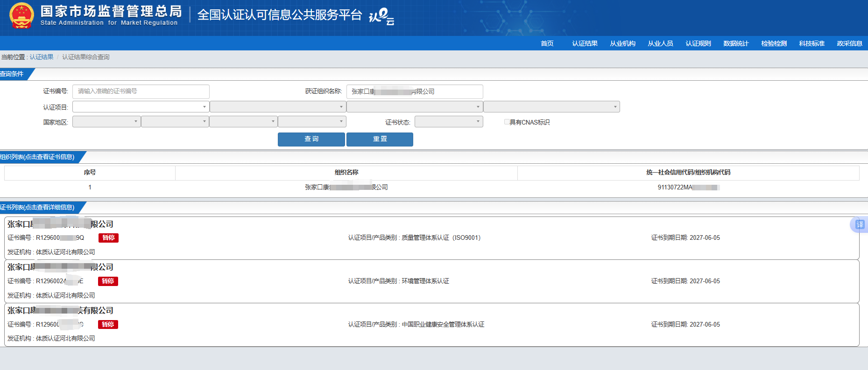This screenshot has height=370, width=868.
Task: Select organization row number 1 in table
Action: (346, 187)
